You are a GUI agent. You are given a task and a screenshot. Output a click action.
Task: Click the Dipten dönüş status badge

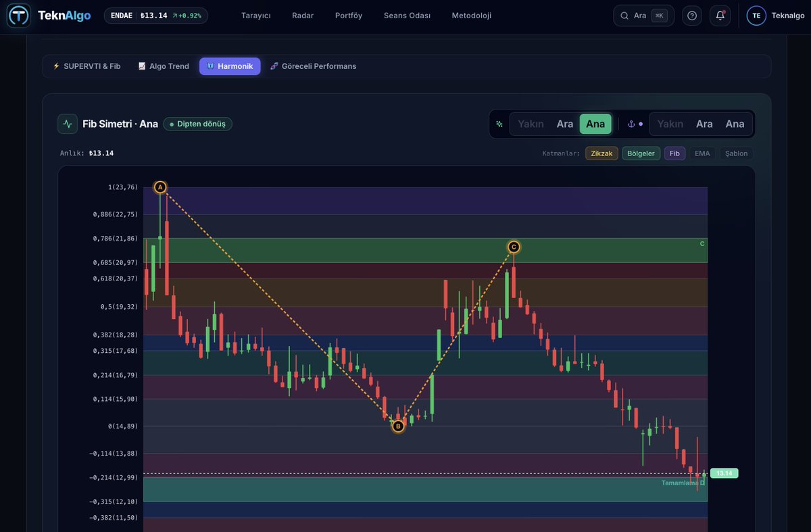coord(197,124)
